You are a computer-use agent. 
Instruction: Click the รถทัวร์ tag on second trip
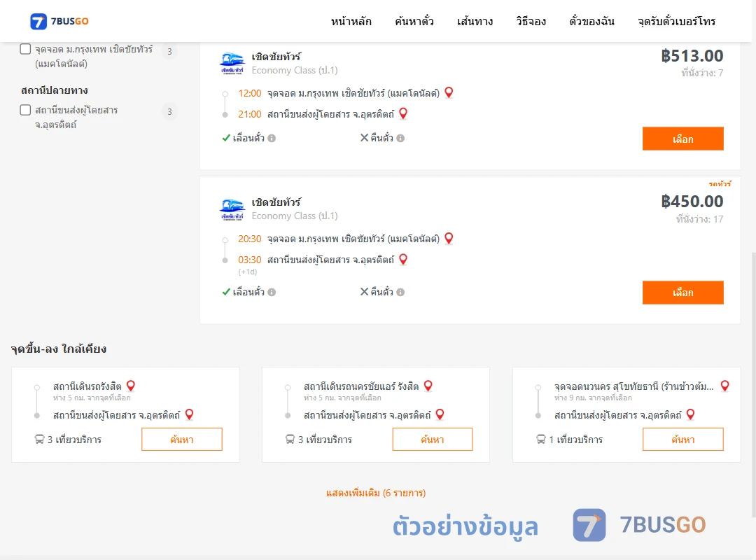click(720, 184)
